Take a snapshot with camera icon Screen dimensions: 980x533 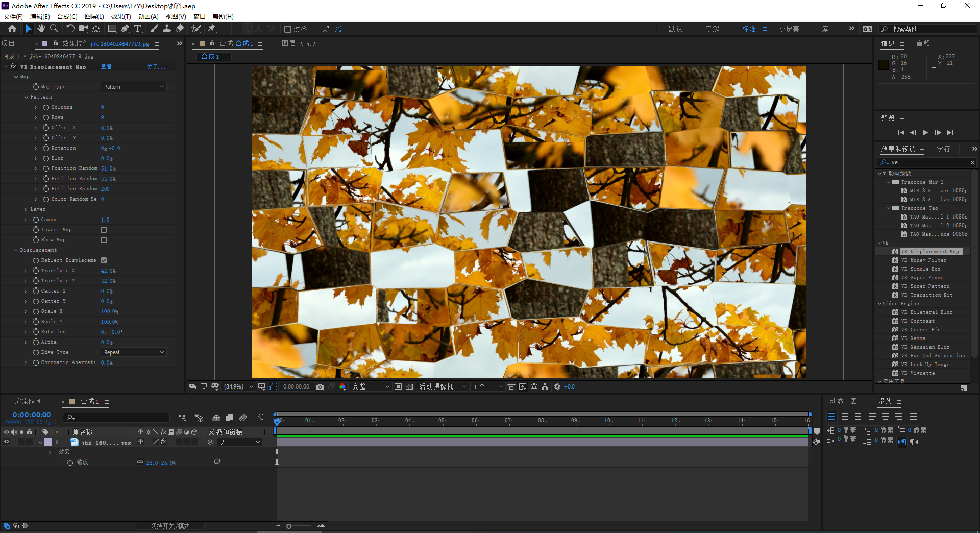point(320,387)
